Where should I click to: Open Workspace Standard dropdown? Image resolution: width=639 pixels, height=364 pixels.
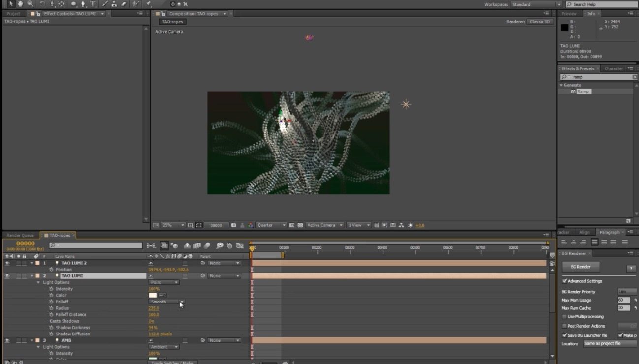(535, 4)
